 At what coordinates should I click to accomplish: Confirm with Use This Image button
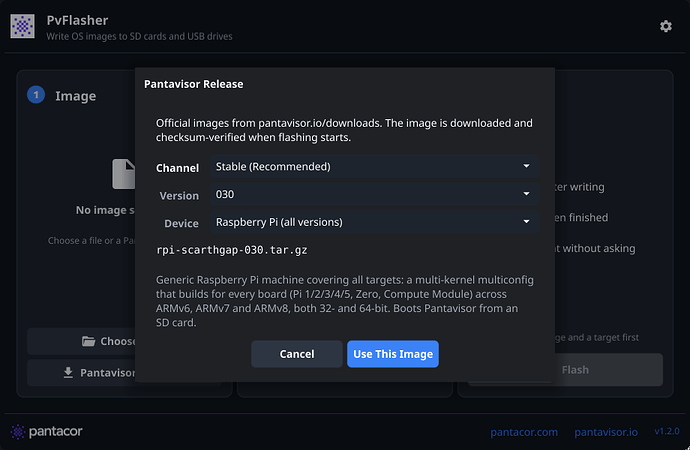(393, 354)
